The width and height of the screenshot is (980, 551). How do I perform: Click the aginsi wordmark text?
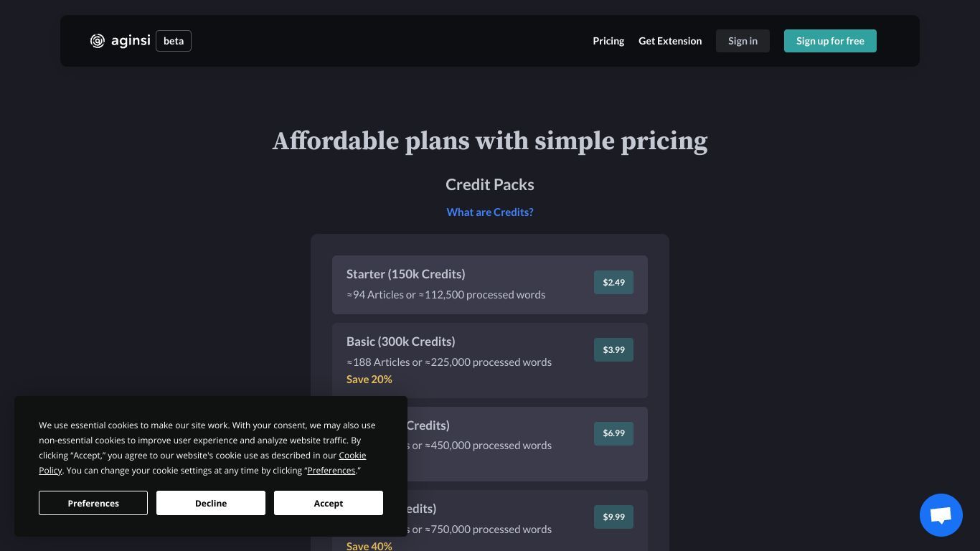[131, 41]
